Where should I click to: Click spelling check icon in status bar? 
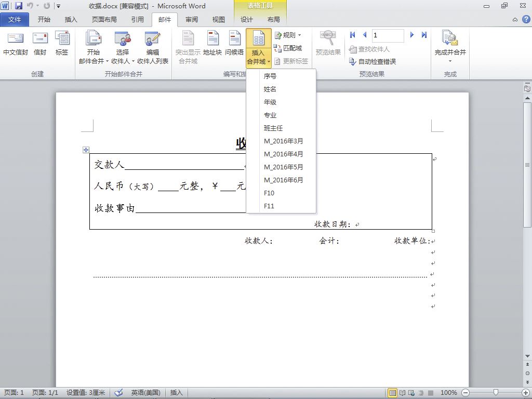pyautogui.click(x=118, y=393)
